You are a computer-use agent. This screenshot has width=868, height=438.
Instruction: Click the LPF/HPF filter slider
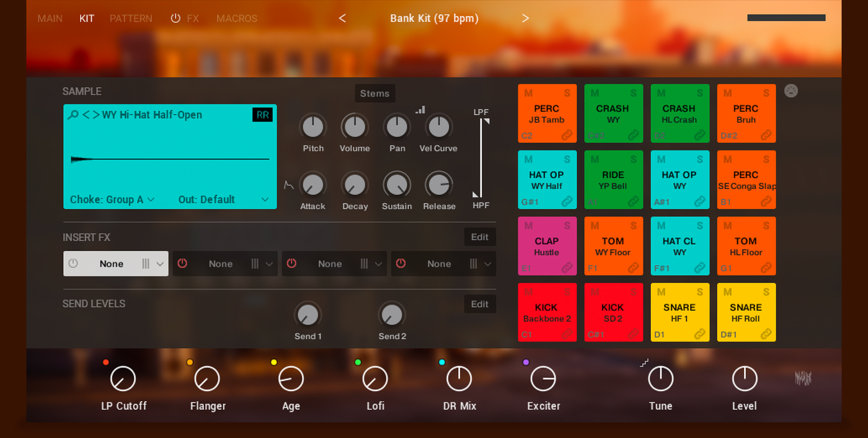click(x=480, y=158)
